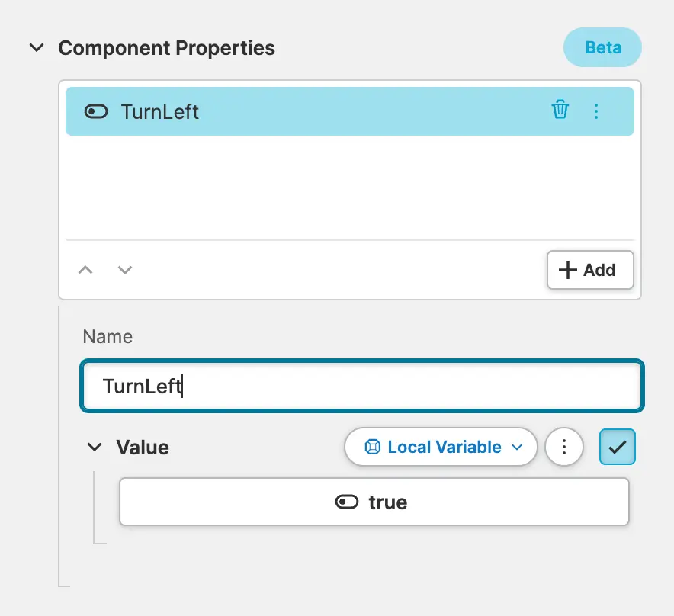Open the Local Variable dropdown arrow
Image resolution: width=674 pixels, height=616 pixels.
pyautogui.click(x=517, y=448)
